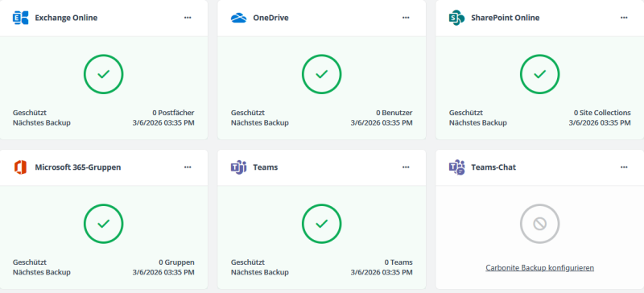Open Exchange Online more options menu
Viewport: 644px width, 293px height.
pos(188,18)
